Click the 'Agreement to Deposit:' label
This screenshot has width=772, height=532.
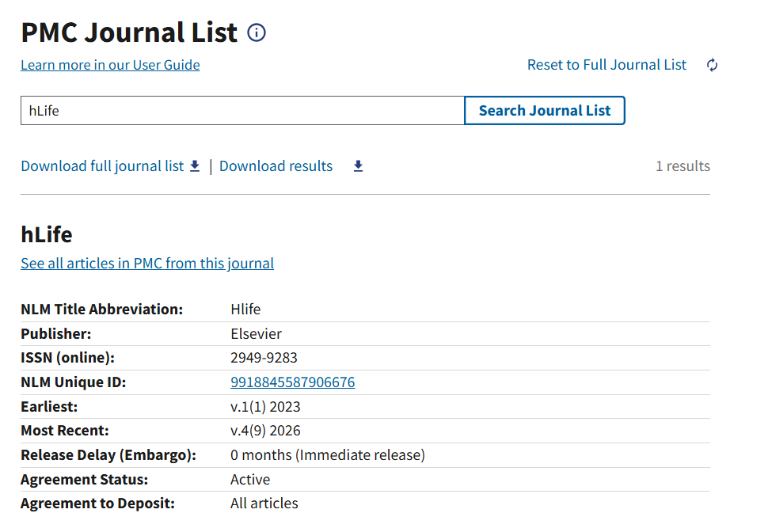[x=97, y=503]
